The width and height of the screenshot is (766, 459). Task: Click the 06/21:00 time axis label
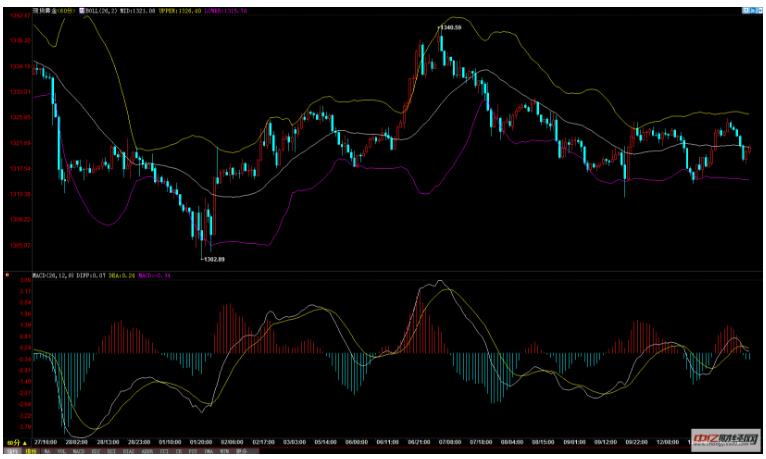pyautogui.click(x=420, y=440)
